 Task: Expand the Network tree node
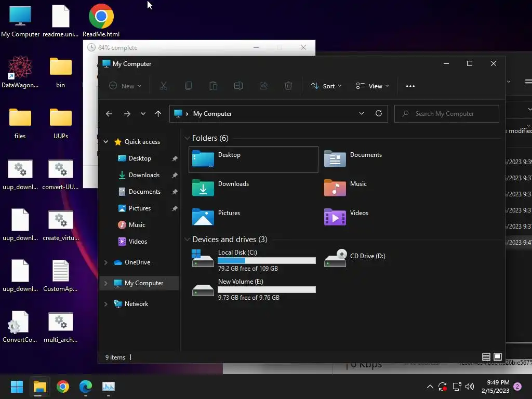coord(106,303)
